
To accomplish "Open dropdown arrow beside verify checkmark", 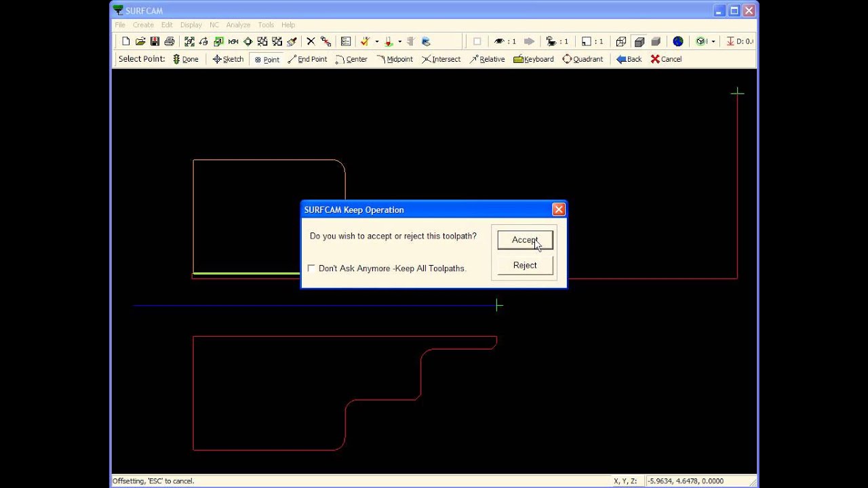I will 376,41.
